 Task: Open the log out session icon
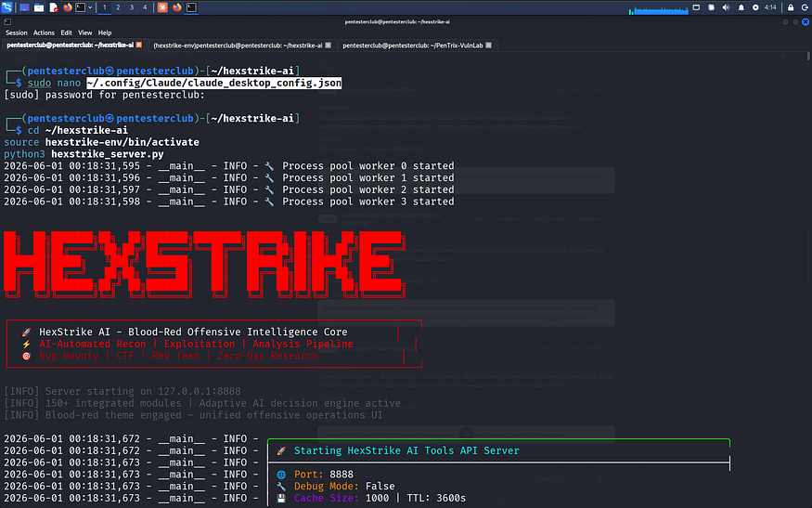coord(806,7)
